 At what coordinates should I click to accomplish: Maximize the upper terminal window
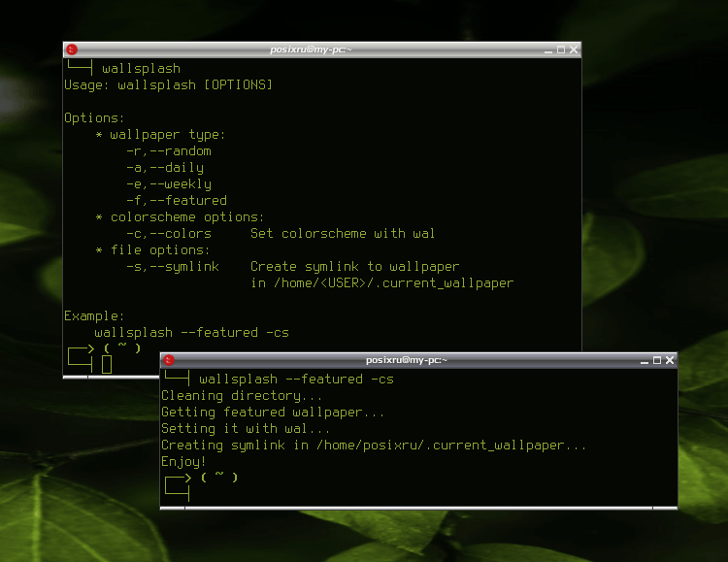[x=561, y=50]
